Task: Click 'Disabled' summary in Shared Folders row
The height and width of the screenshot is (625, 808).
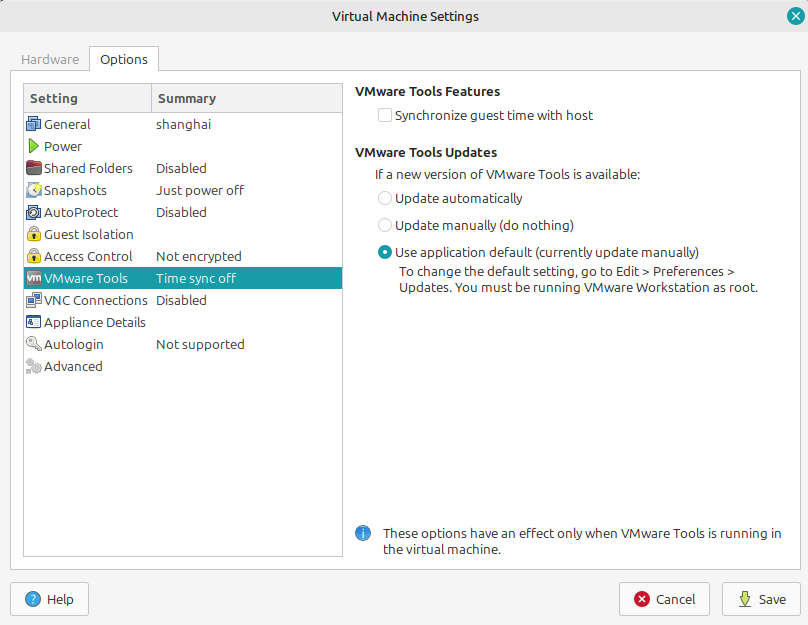Action: click(x=181, y=168)
